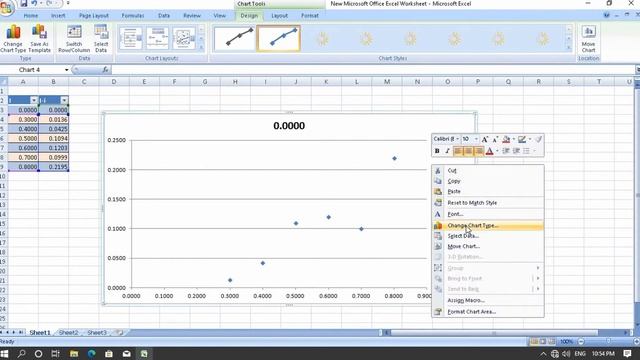Expand the Chart Layouts gallery more arrow
640x360 pixels.
[201, 48]
